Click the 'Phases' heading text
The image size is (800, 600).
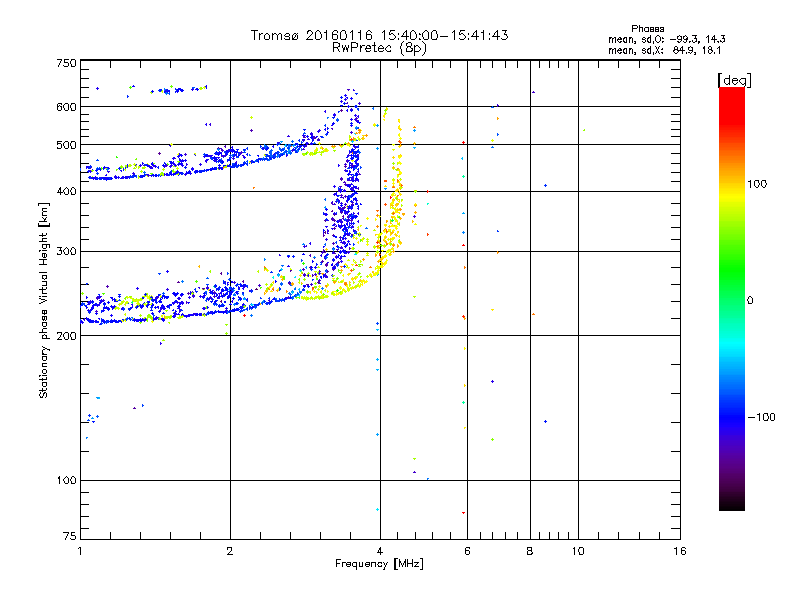[x=647, y=29]
